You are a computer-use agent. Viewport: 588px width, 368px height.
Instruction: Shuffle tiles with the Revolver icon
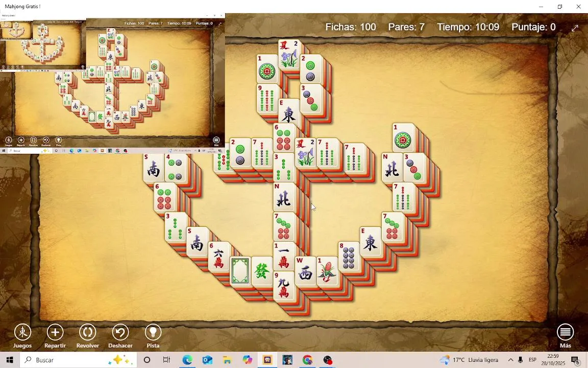tap(88, 332)
